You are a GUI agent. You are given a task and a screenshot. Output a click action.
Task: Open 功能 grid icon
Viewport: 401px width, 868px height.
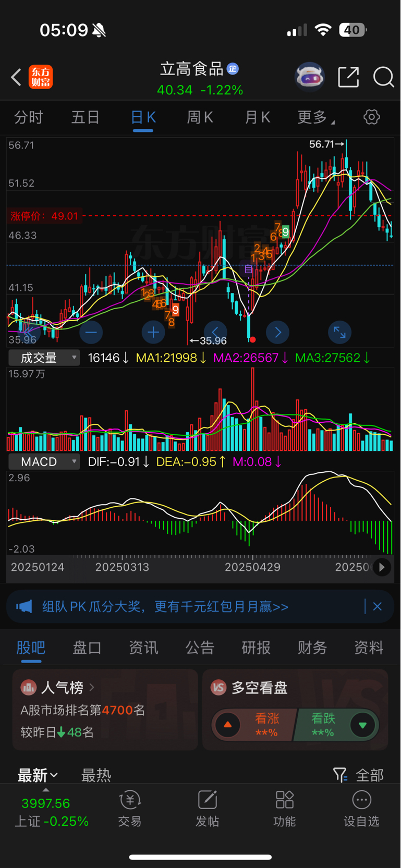point(285,809)
